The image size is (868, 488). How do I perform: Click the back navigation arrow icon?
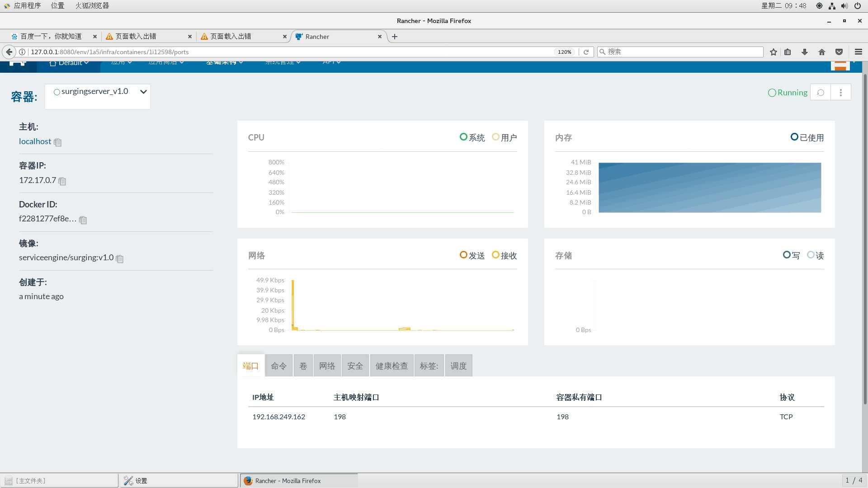coord(8,52)
